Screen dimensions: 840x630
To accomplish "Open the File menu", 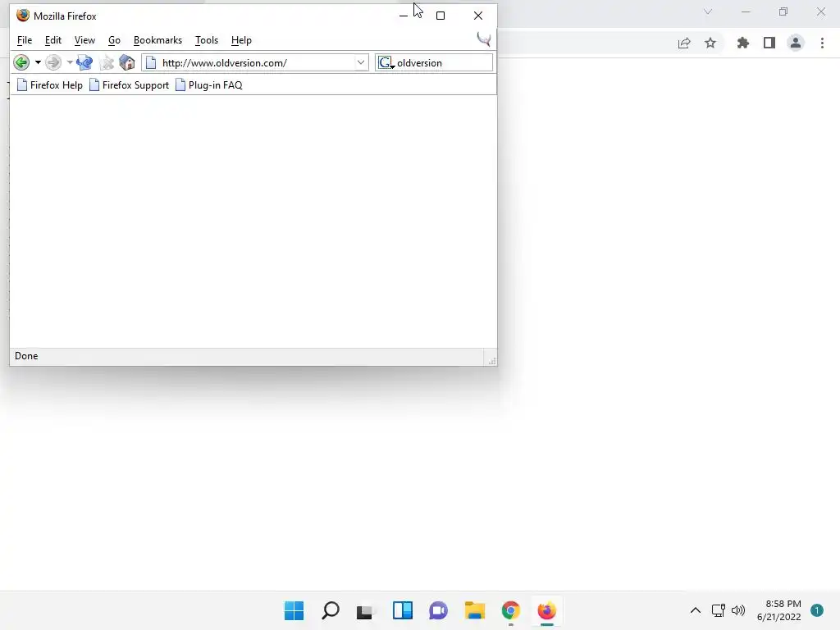I will click(25, 40).
